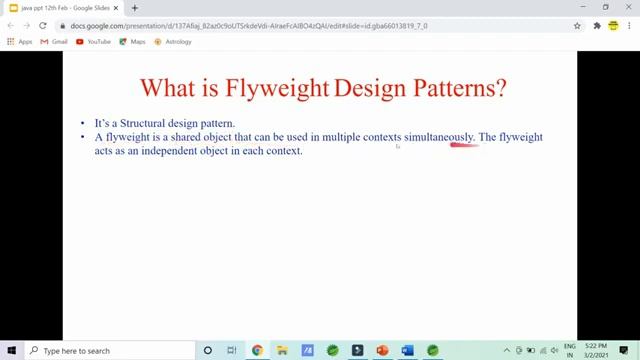This screenshot has height=360, width=640.
Task: Open the YouTube bookmark
Action: coord(93,42)
